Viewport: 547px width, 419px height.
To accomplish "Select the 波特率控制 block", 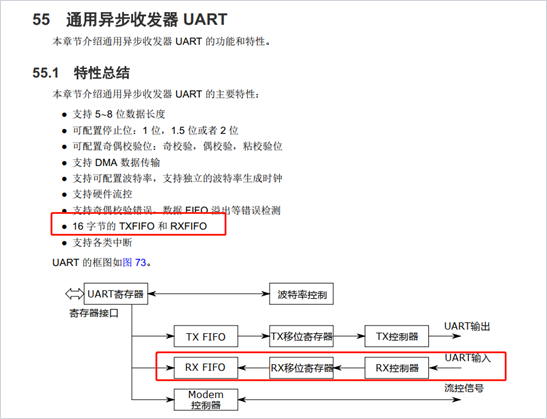I will click(x=301, y=294).
